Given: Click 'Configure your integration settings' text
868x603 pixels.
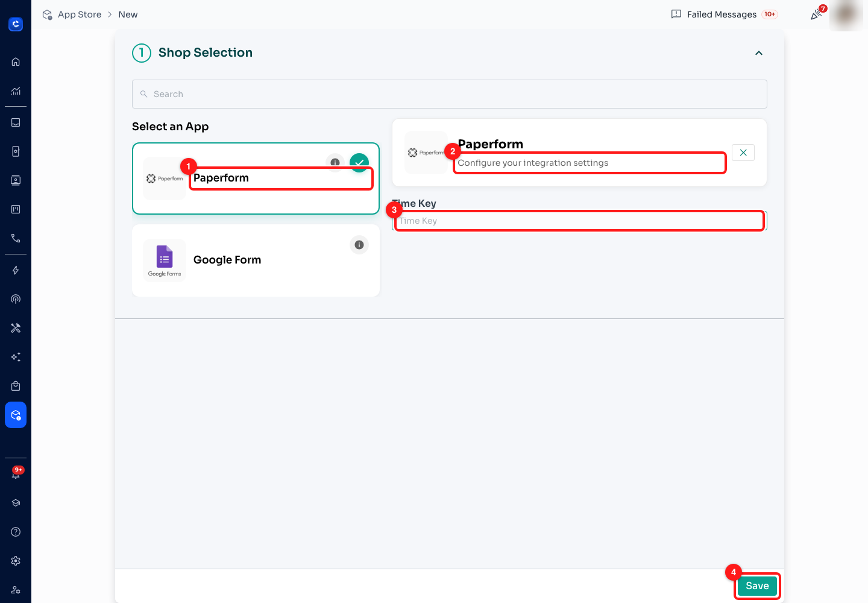Looking at the screenshot, I should point(533,163).
